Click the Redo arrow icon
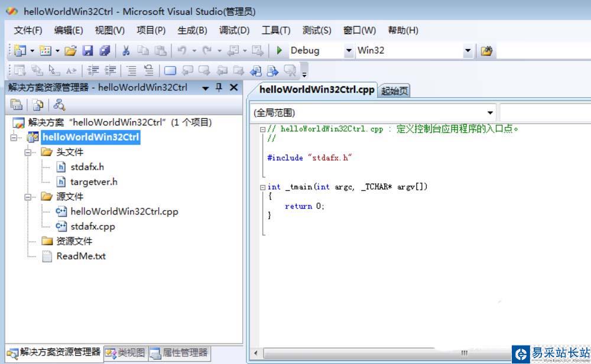 (207, 50)
